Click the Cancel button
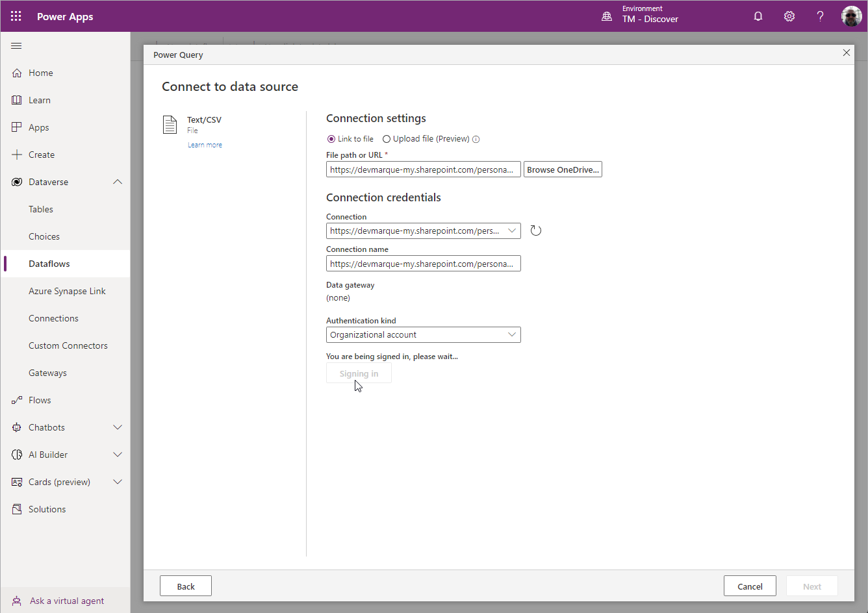The height and width of the screenshot is (613, 868). 750,586
